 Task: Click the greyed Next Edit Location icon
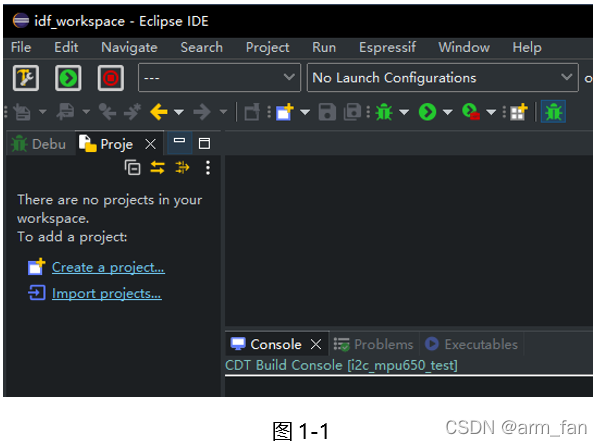pyautogui.click(x=133, y=112)
